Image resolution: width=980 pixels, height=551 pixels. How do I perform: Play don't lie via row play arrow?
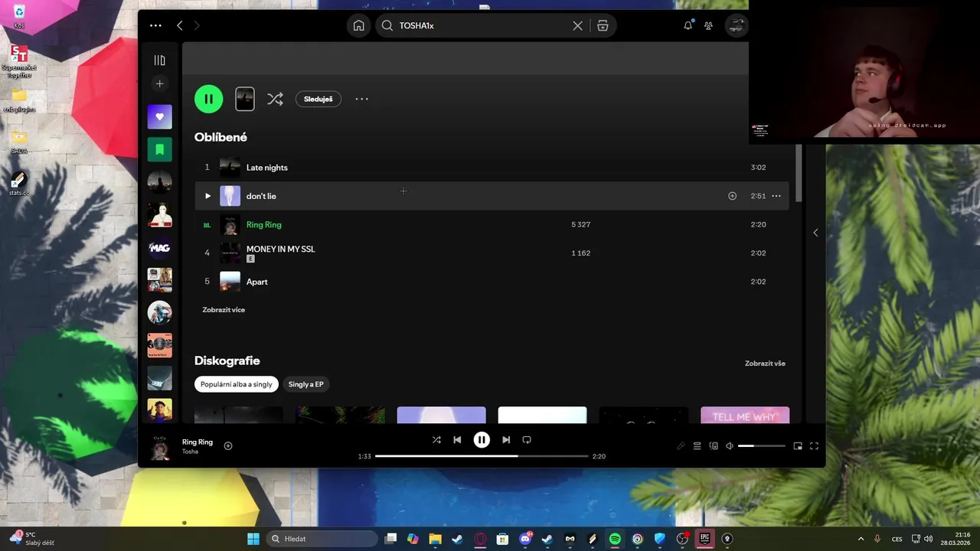(207, 196)
